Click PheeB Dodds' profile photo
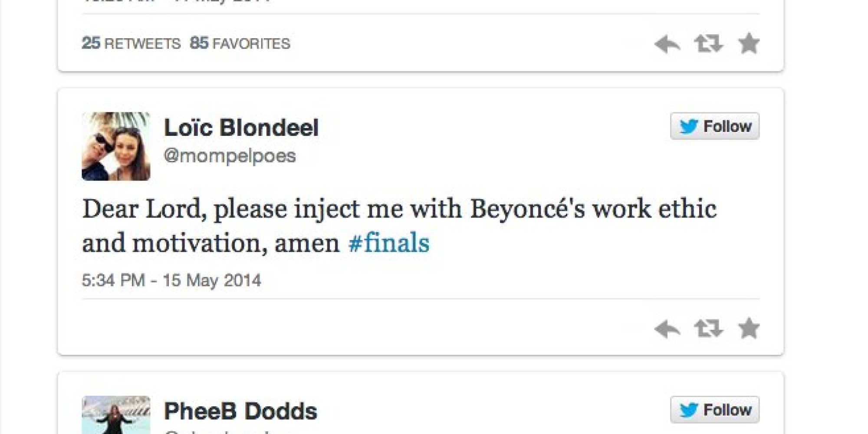 tap(116, 415)
